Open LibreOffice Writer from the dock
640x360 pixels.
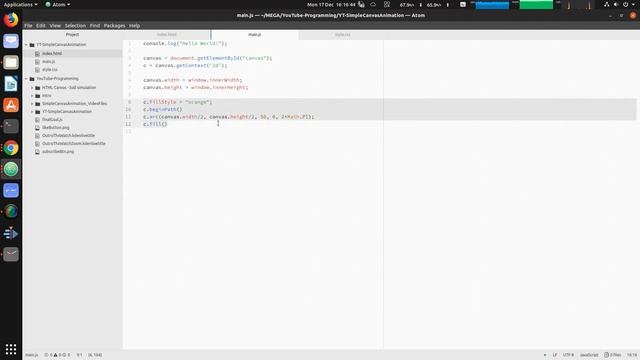coord(11,84)
